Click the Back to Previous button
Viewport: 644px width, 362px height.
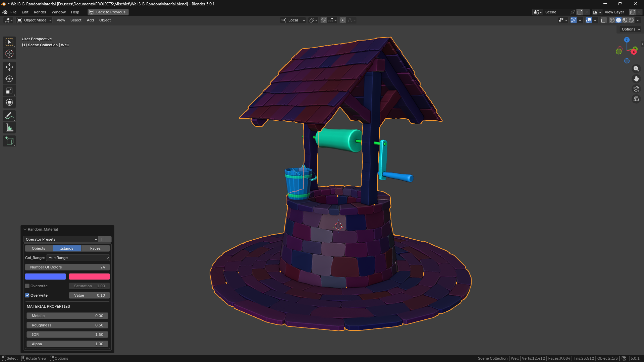click(108, 12)
